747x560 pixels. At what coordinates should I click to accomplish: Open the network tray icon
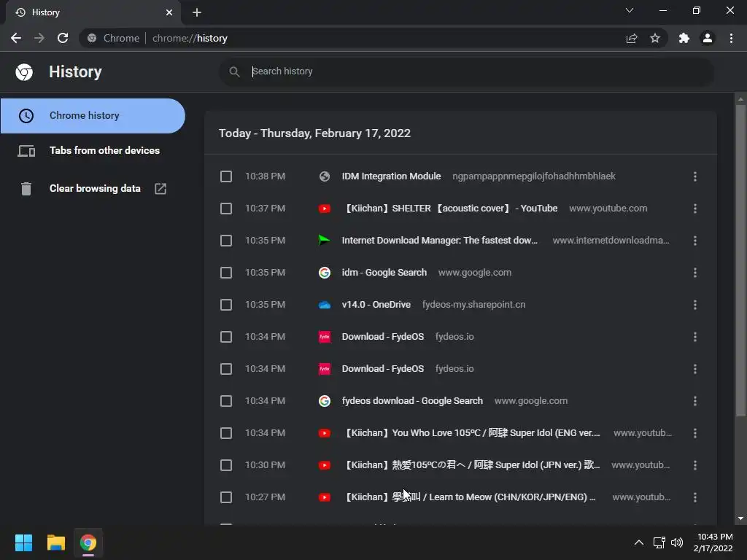pyautogui.click(x=659, y=542)
